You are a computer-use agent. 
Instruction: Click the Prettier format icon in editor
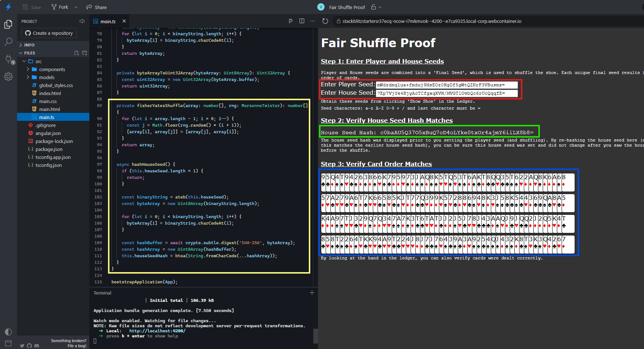[x=290, y=21]
